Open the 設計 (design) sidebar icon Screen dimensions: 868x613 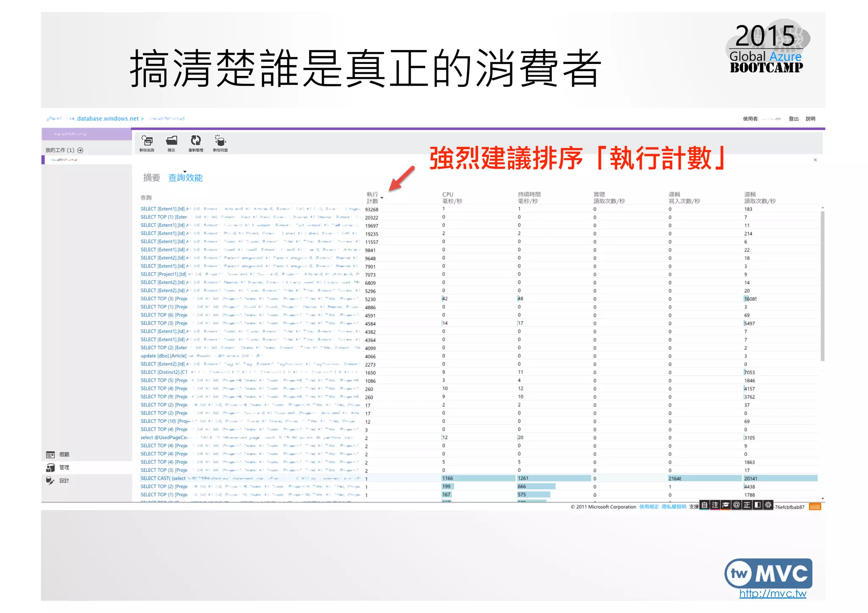[x=50, y=480]
